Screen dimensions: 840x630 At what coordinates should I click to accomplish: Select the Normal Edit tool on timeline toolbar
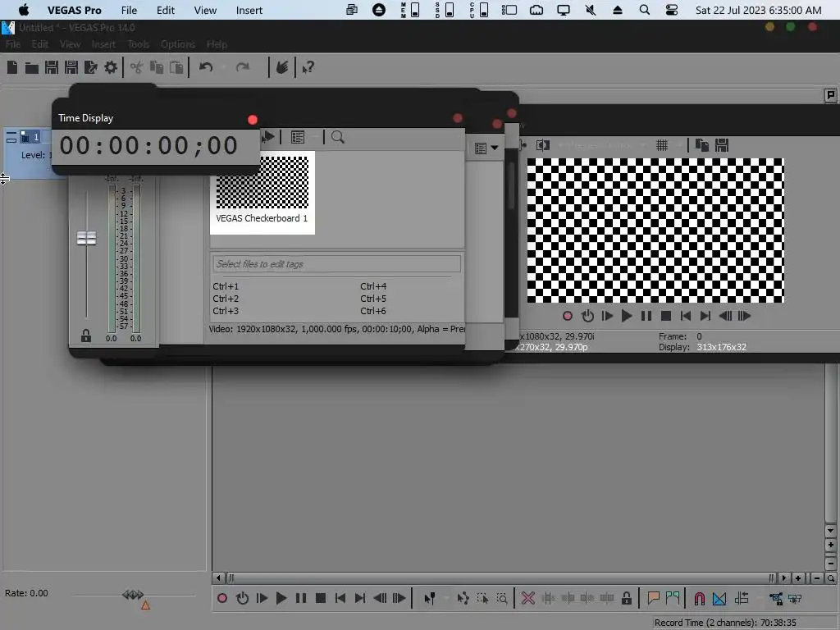(x=430, y=598)
